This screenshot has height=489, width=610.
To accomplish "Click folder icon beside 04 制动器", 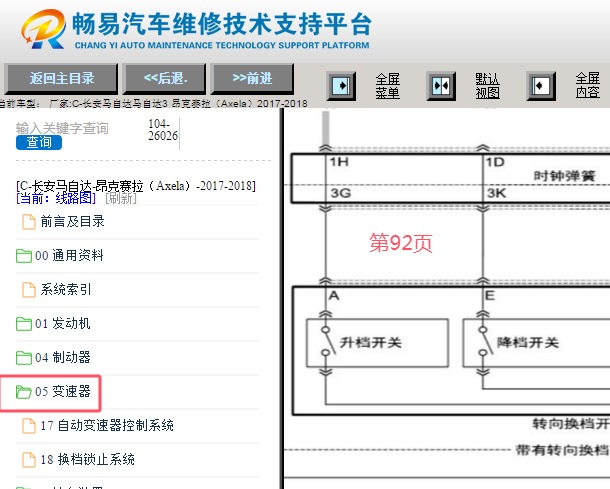I will click(24, 358).
